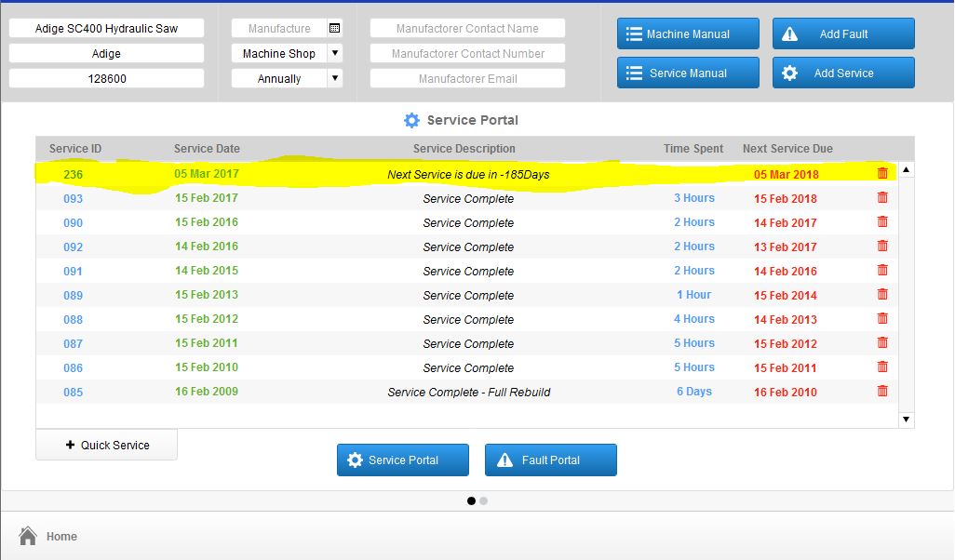Click the Home house icon

[27, 536]
